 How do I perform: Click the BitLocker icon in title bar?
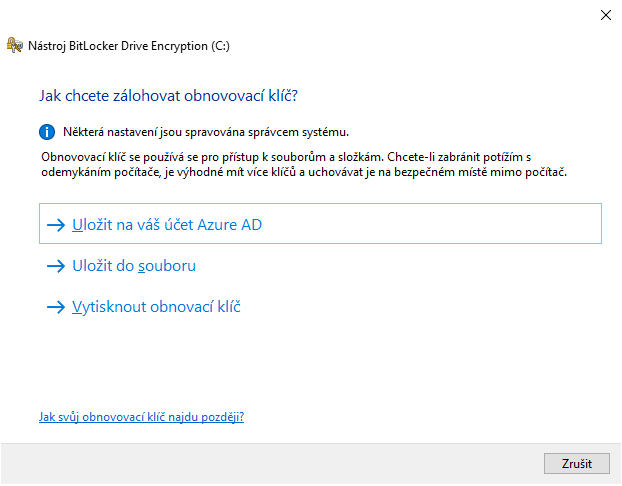click(14, 45)
